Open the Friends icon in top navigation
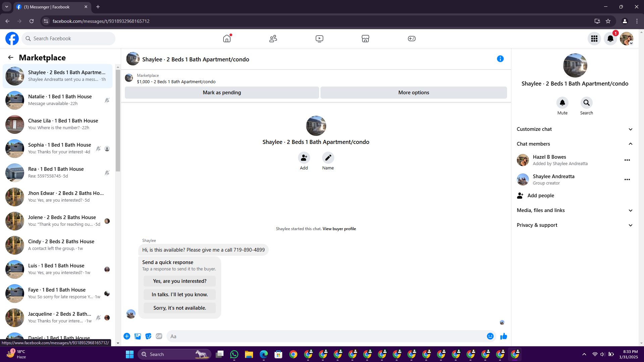The image size is (644, 362). [x=273, y=39]
